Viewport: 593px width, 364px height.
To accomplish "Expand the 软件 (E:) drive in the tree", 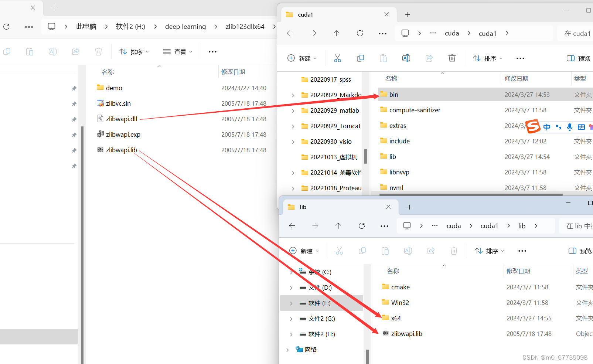I will 291,303.
